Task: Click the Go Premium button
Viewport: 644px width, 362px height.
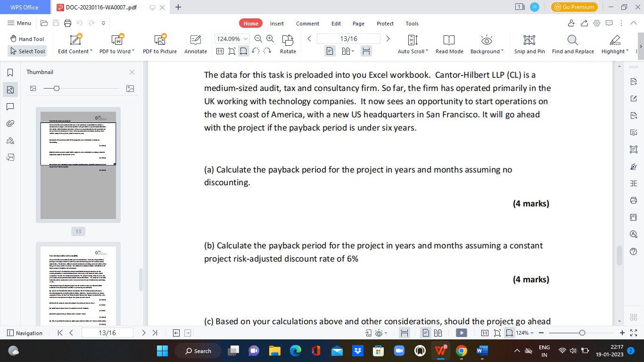Action: coord(574,7)
